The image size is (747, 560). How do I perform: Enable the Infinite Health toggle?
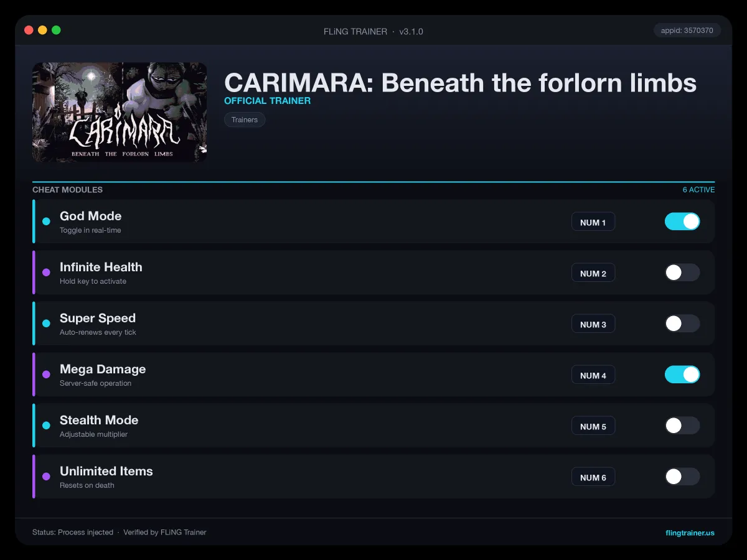682,273
